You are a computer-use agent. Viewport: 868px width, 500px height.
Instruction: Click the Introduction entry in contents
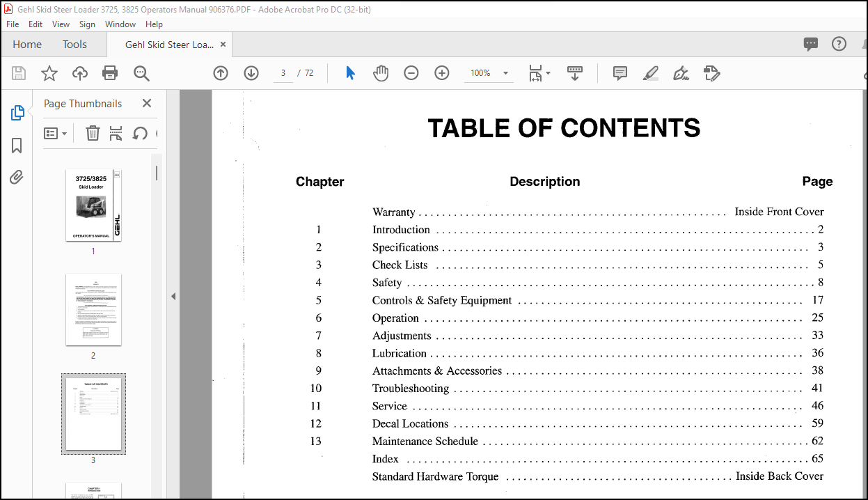click(x=401, y=230)
